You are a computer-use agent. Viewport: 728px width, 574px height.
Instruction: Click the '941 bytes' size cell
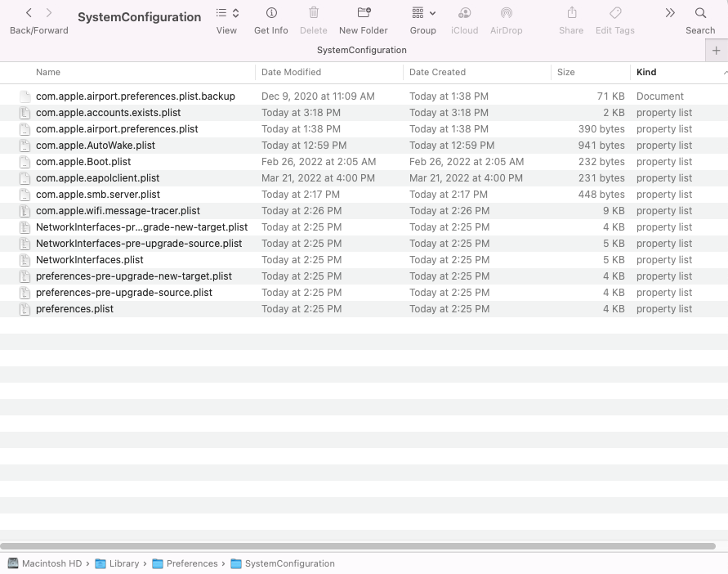601,146
